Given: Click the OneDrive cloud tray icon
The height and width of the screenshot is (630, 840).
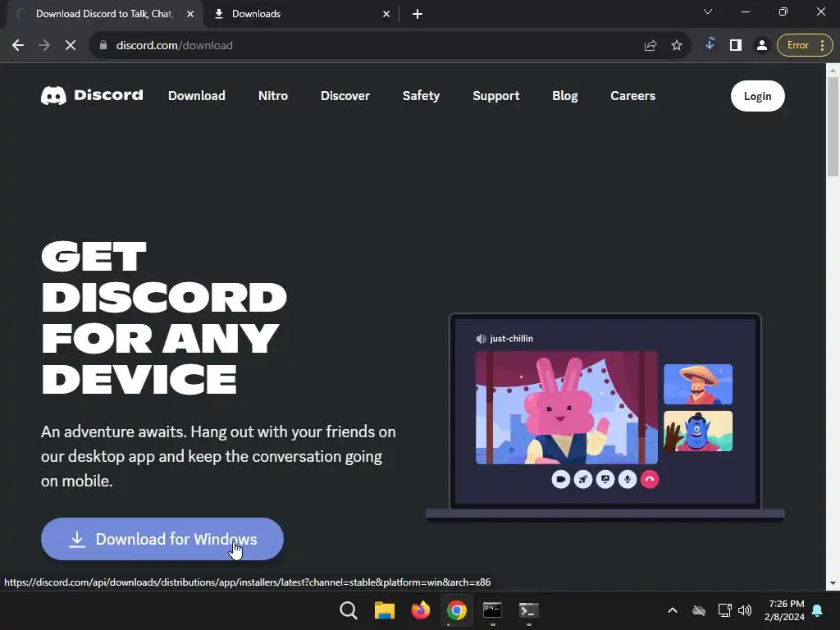Looking at the screenshot, I should (x=699, y=610).
